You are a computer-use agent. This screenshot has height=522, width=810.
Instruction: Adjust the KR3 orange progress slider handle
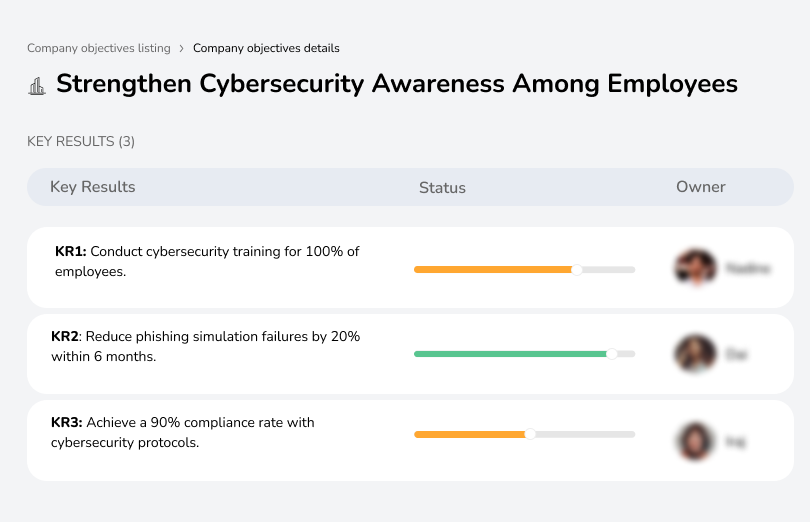click(x=530, y=435)
